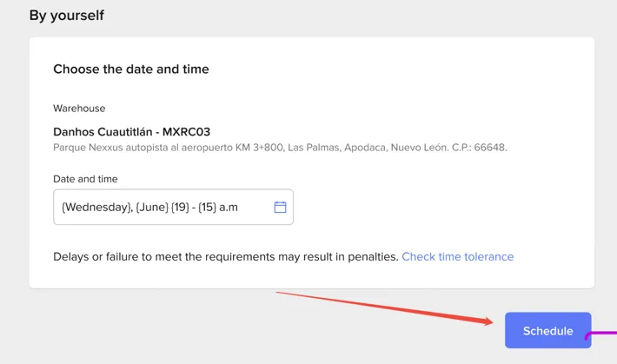
Task: Click the delays and penalties warning text
Action: point(226,256)
